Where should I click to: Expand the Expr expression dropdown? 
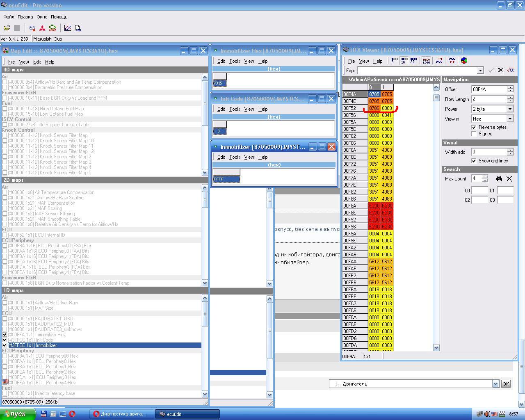[480, 71]
